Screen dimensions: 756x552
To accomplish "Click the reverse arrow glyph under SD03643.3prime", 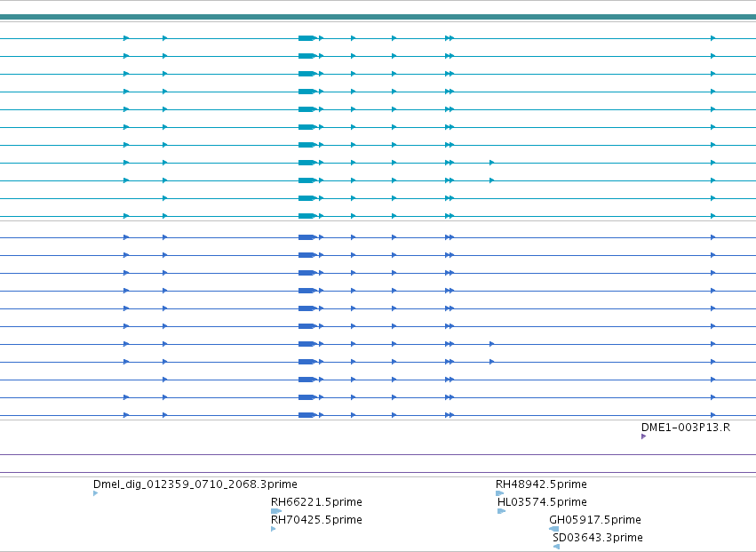I will [x=556, y=547].
